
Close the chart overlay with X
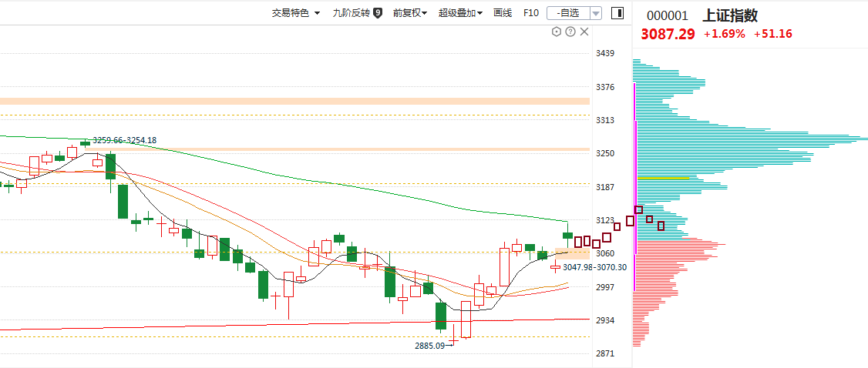click(584, 32)
